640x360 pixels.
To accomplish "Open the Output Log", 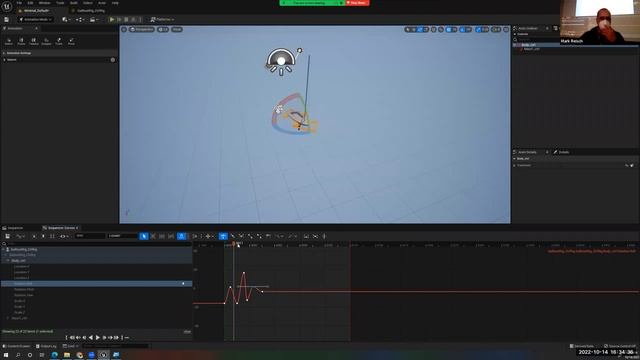I will coord(46,346).
